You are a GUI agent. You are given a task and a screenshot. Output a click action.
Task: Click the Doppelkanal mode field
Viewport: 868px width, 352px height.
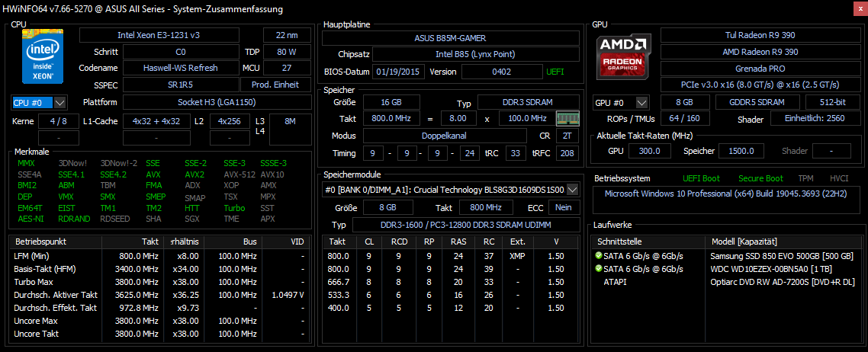click(445, 136)
